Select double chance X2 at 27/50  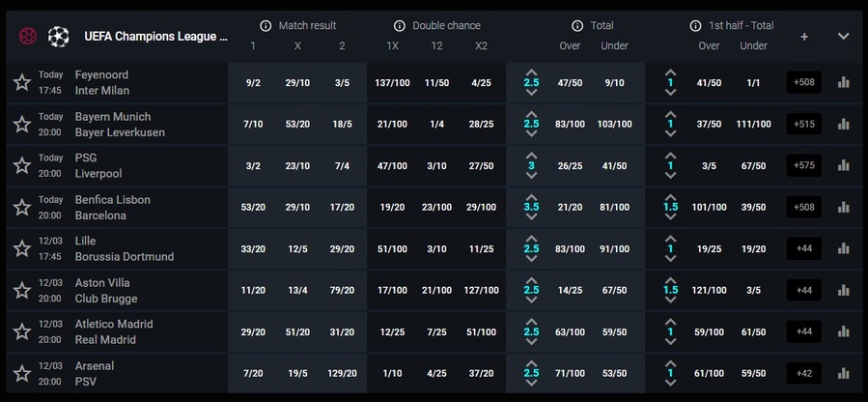[481, 165]
